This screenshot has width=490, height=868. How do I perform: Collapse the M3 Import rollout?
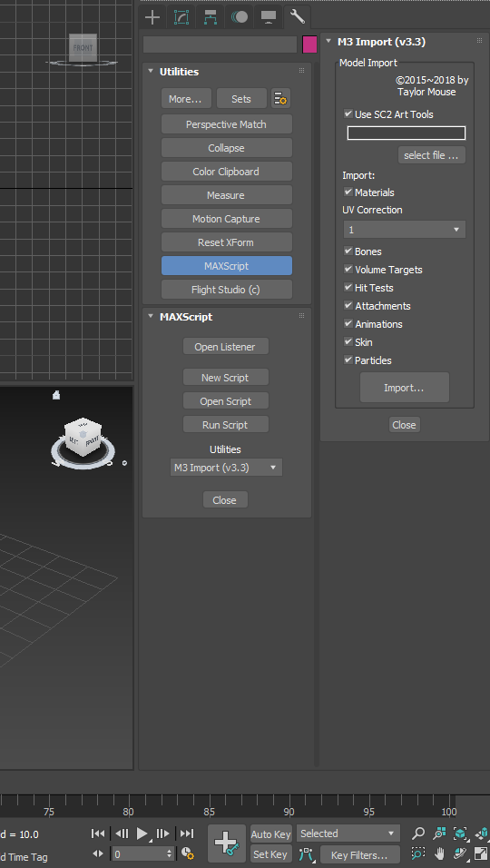point(329,41)
